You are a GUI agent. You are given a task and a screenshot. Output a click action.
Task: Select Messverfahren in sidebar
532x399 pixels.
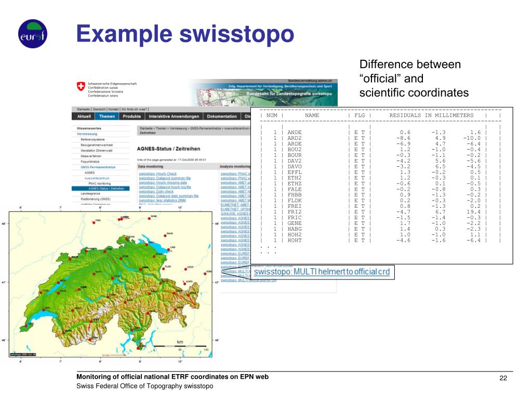point(91,156)
